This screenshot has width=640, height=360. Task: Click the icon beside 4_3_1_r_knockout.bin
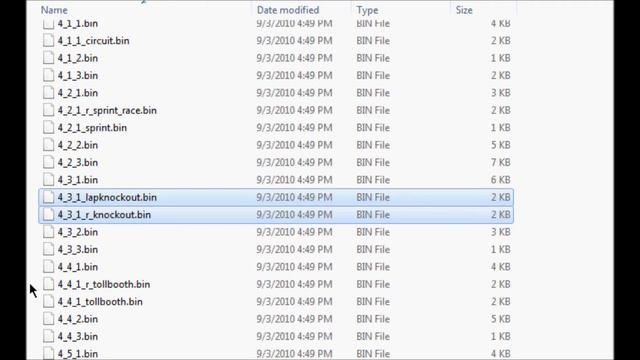coord(49,215)
